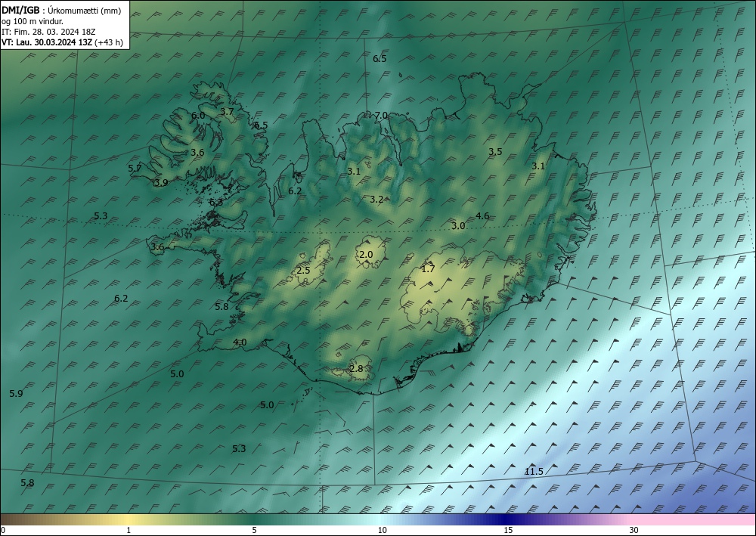Click the 6.0 value in the Westfjords

(x=198, y=116)
